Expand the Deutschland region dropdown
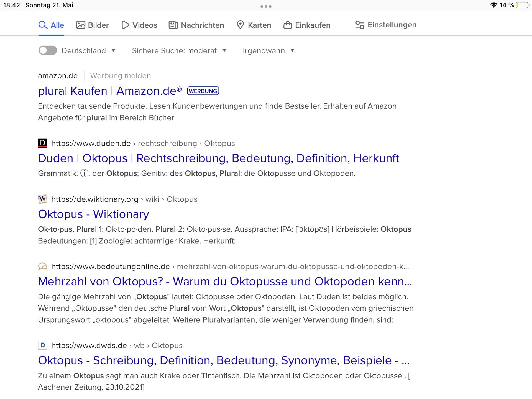This screenshot has width=532, height=399. pos(113,50)
